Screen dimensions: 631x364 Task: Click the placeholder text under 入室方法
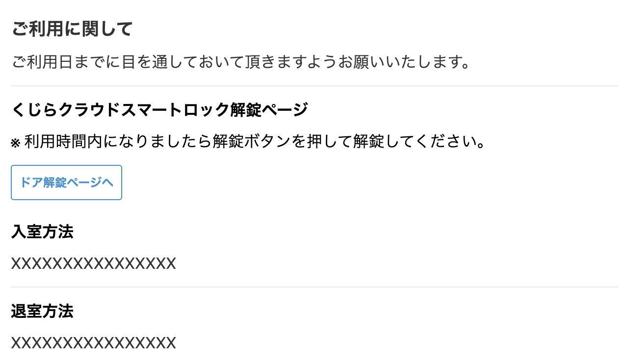[93, 264]
